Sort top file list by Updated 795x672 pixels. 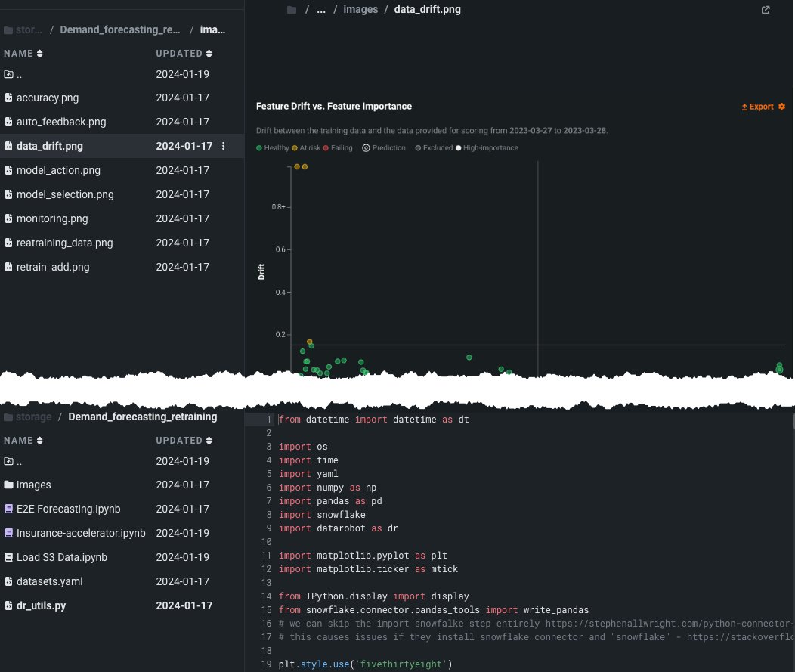[x=184, y=54]
